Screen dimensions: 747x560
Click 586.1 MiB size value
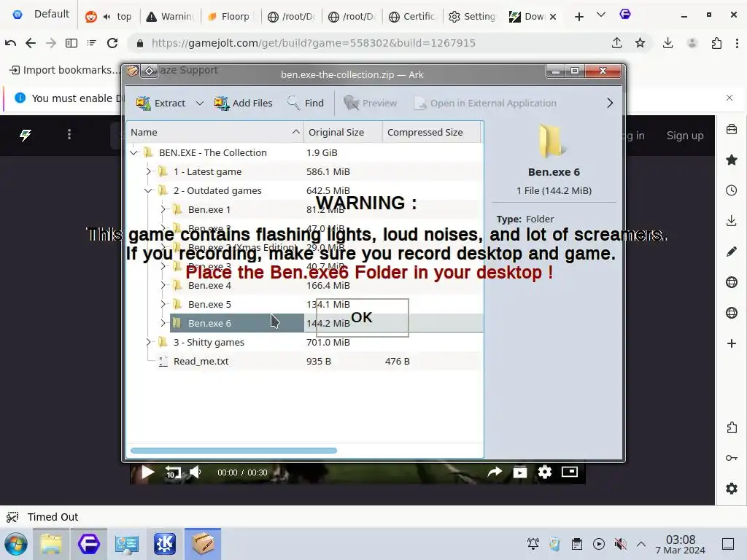[328, 171]
